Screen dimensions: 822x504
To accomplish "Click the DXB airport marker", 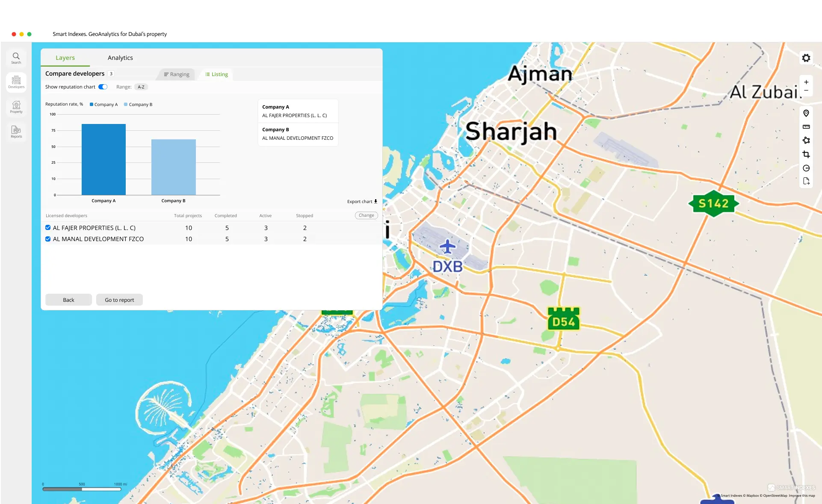I will tap(447, 256).
